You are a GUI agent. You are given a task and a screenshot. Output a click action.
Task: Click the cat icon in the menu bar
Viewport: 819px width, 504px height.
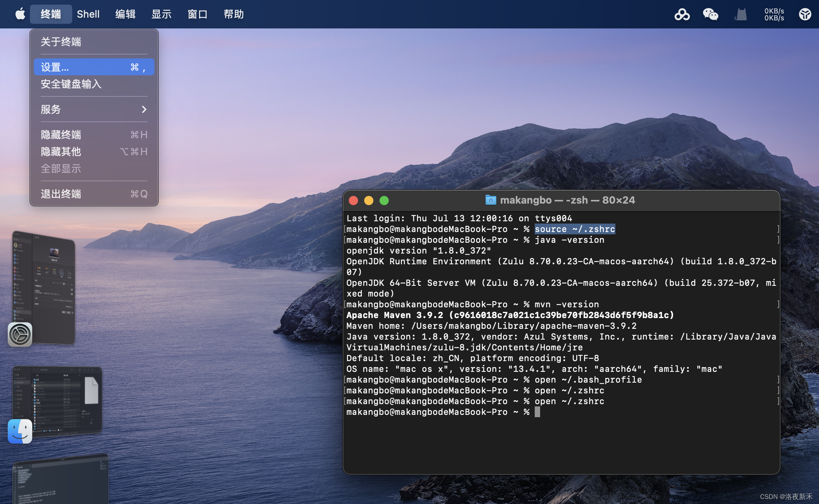(740, 15)
